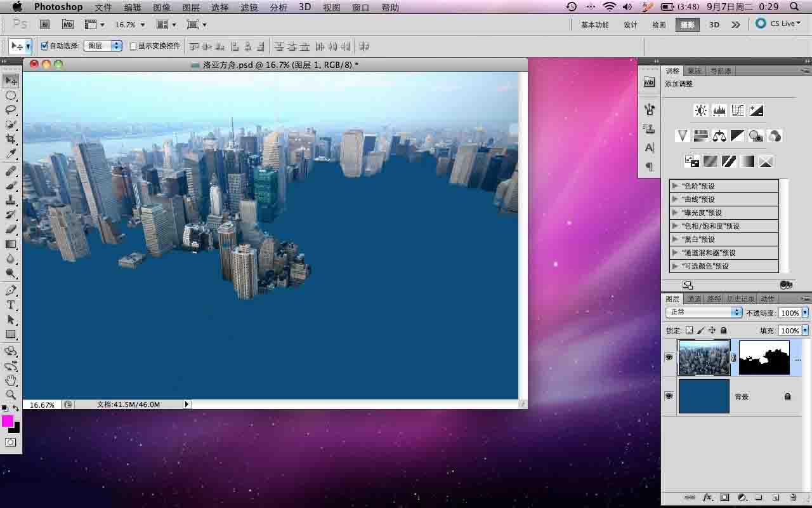Viewport: 812px width, 508px height.
Task: Open Mini Bridge from application bar
Action: 68,24
